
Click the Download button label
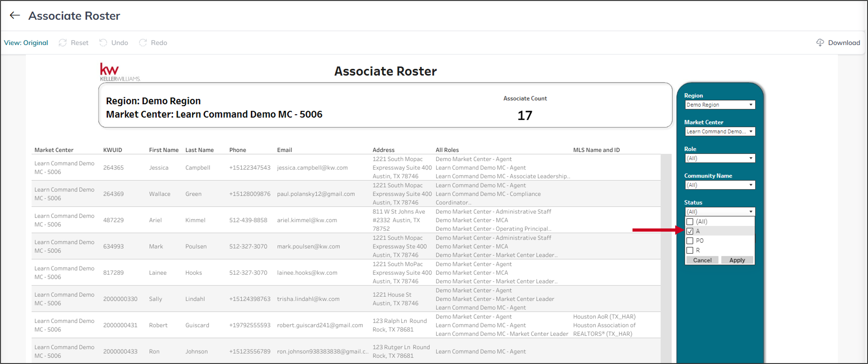[x=844, y=43]
